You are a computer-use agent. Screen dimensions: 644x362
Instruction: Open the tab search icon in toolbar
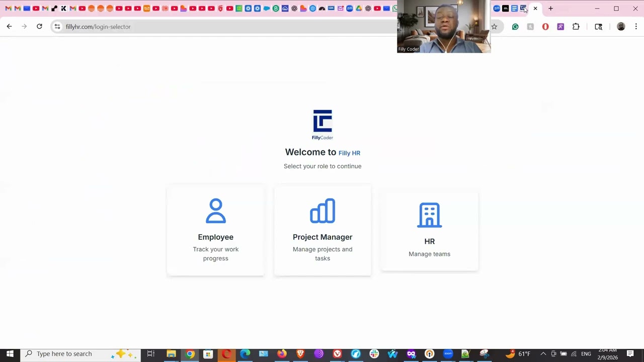[598, 27]
